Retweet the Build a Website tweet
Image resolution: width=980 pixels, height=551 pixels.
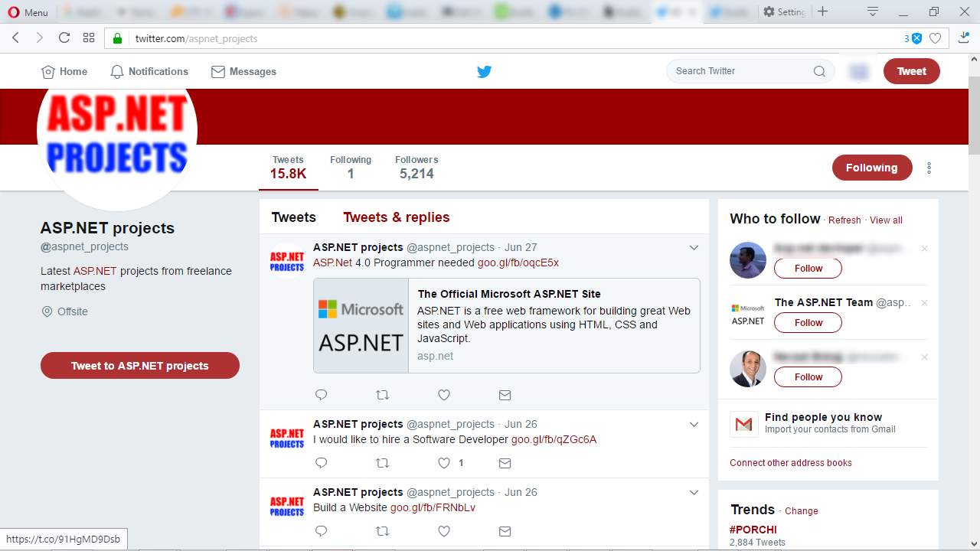[382, 531]
